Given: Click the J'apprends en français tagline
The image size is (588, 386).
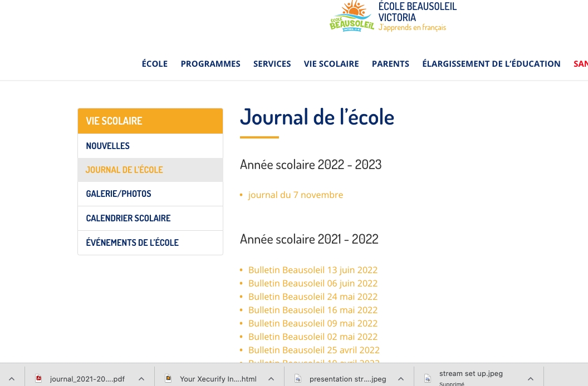Looking at the screenshot, I should tap(412, 27).
